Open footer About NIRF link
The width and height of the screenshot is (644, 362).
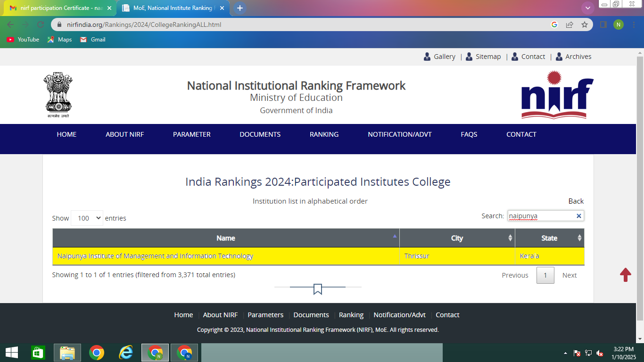220,315
